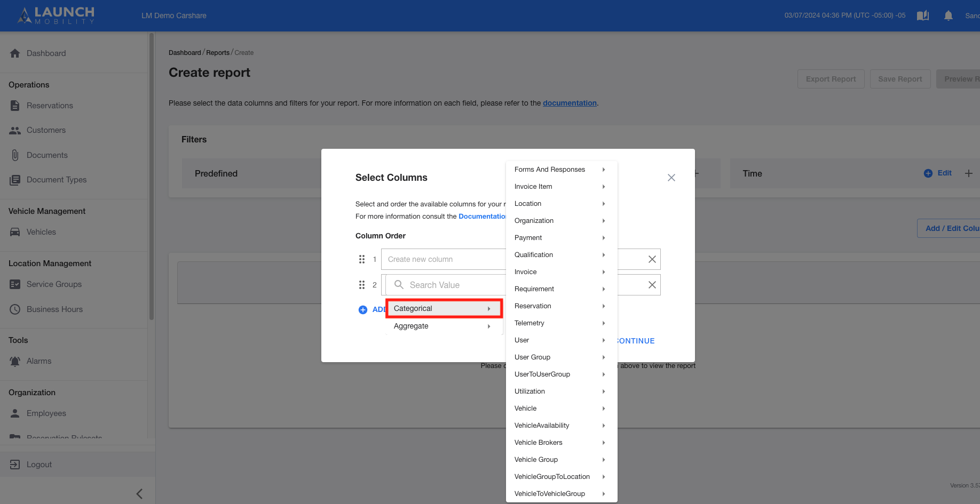Open Forms And Responses submenu
This screenshot has height=504, width=980.
pos(562,170)
